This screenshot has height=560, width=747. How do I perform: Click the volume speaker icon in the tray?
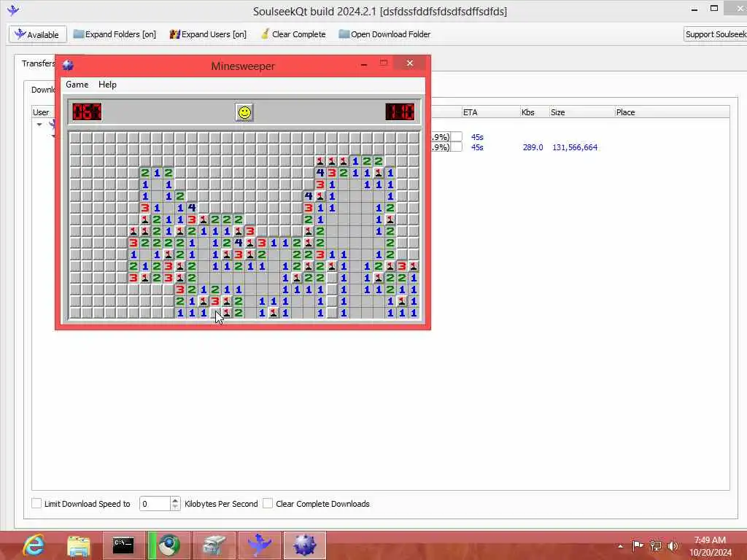coord(673,545)
